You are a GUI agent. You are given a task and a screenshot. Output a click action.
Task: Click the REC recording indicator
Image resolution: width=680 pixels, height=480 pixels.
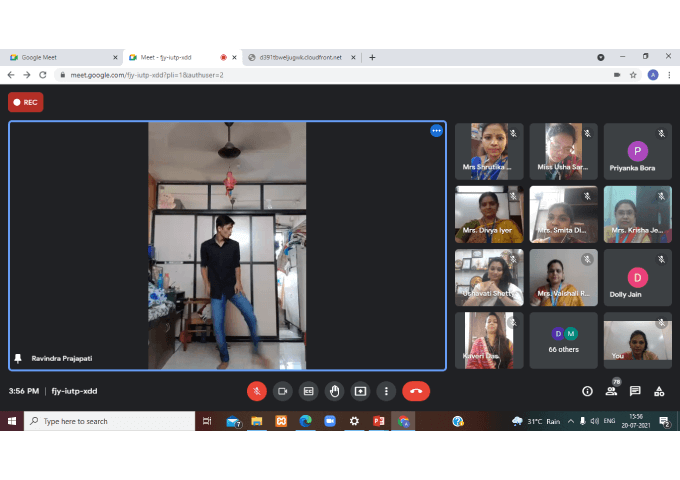click(x=26, y=102)
